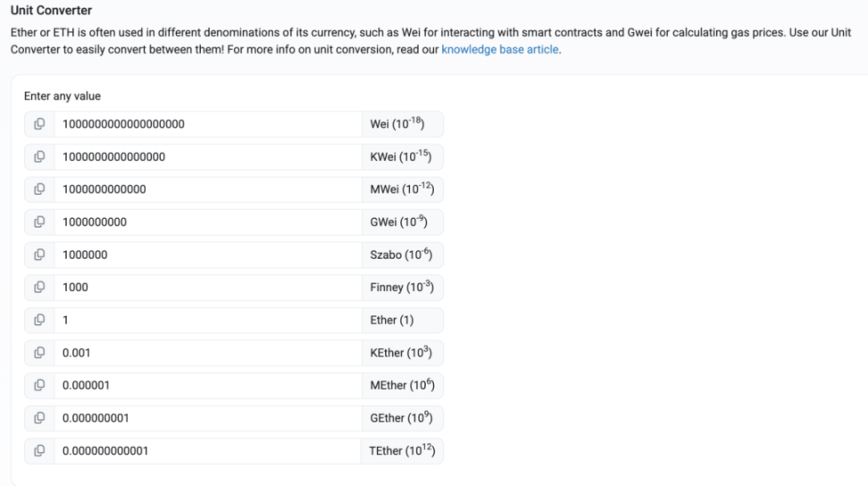
Task: Focus the KEther input containing 0.001
Action: pos(208,353)
